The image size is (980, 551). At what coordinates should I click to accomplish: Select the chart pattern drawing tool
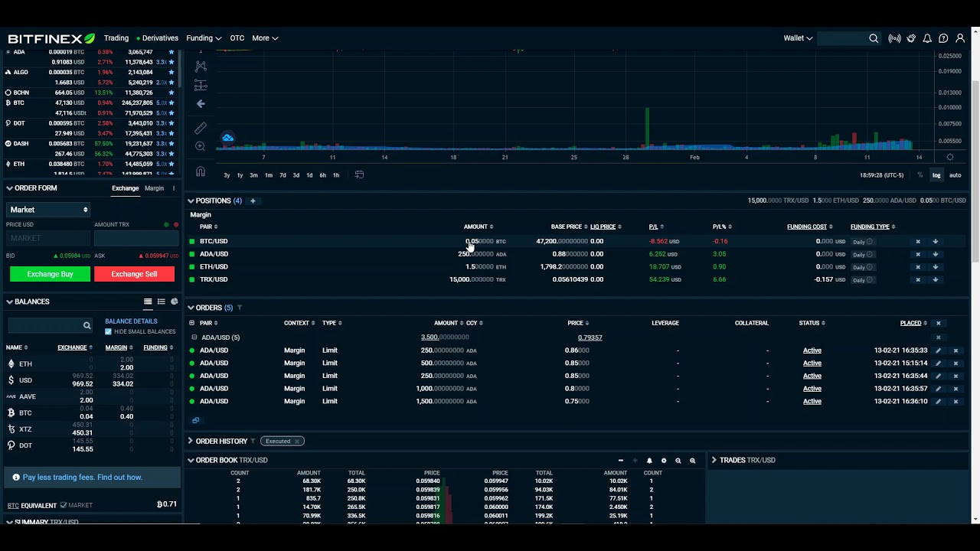click(x=201, y=67)
